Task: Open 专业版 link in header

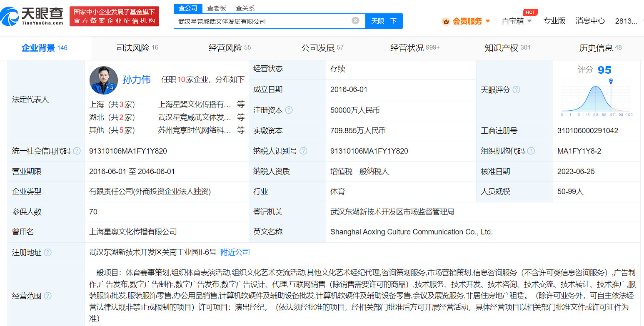Action: coord(554,21)
